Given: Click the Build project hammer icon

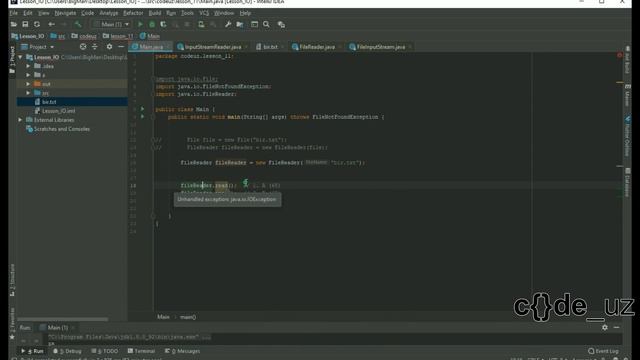Looking at the screenshot, I should (78, 24).
